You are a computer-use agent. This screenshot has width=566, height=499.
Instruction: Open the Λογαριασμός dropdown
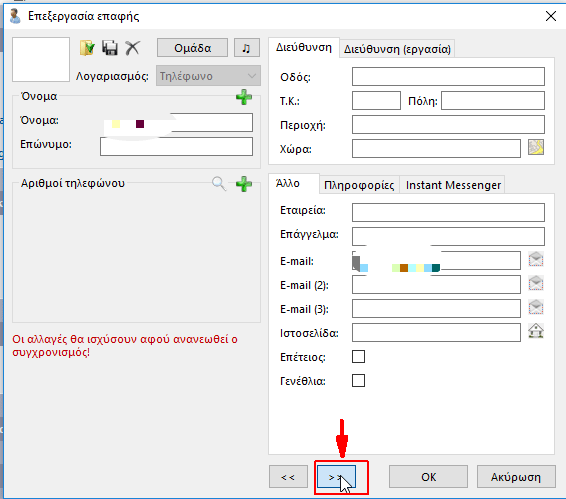(x=208, y=76)
